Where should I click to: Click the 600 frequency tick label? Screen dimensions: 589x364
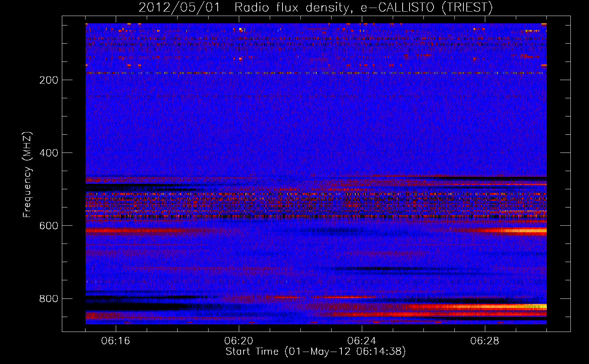49,226
